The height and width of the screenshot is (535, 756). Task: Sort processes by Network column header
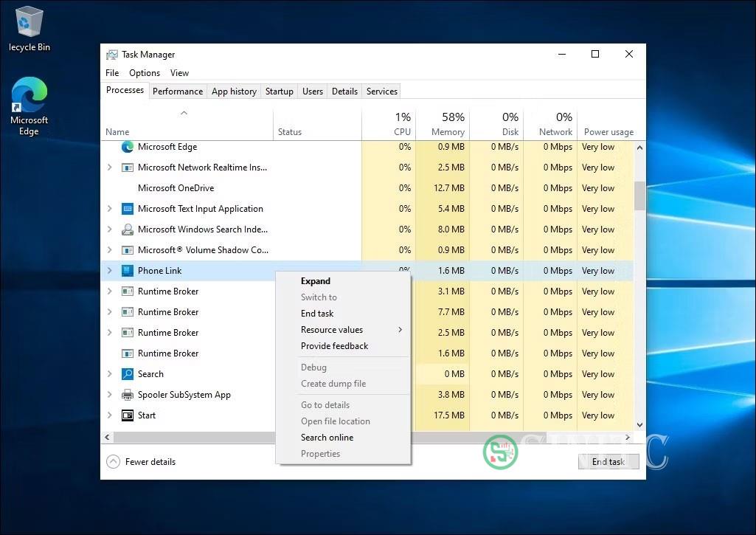click(x=550, y=125)
